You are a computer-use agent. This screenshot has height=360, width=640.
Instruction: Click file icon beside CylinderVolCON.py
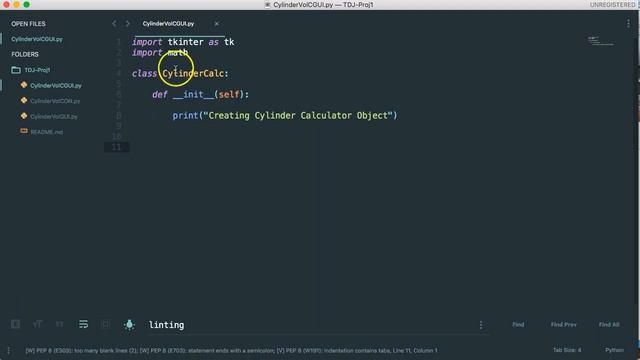click(x=24, y=100)
